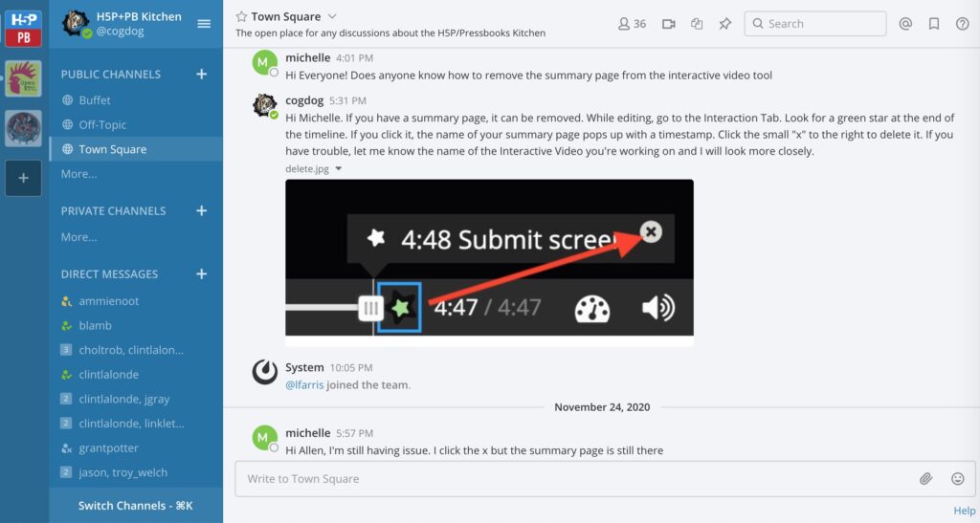
Task: Click Switch Channels button
Action: pyautogui.click(x=136, y=506)
